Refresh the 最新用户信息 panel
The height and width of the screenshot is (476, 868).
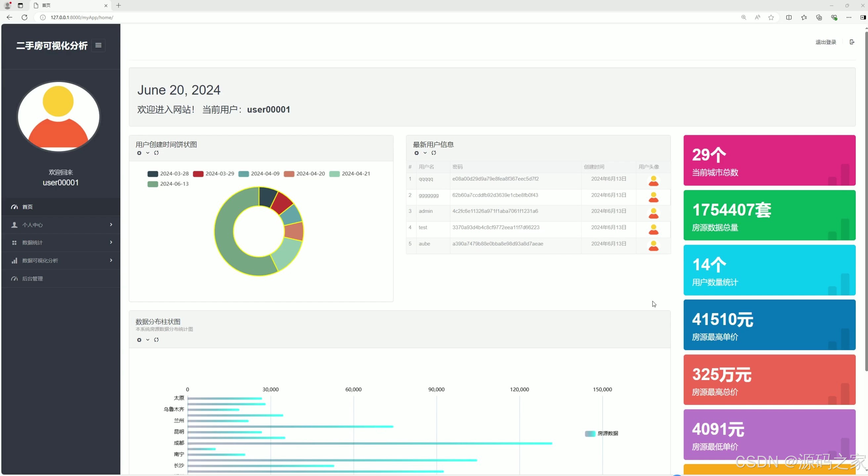[434, 153]
